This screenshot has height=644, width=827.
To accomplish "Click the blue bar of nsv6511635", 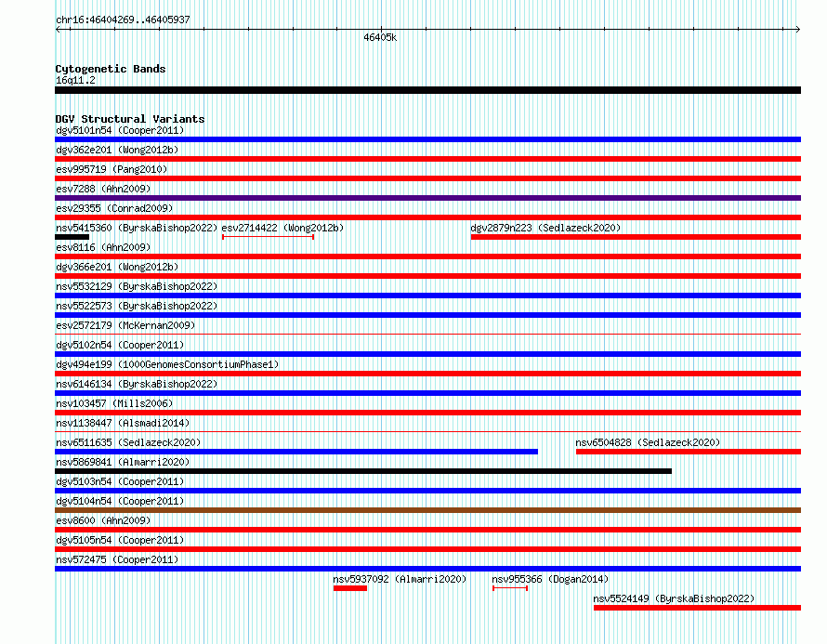I will point(296,452).
